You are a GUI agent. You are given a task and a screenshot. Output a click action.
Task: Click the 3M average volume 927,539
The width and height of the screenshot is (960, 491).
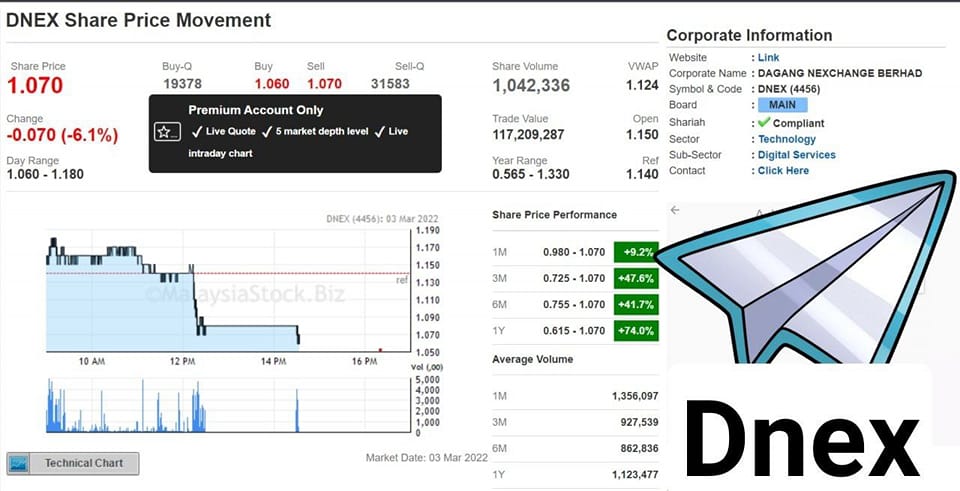639,422
